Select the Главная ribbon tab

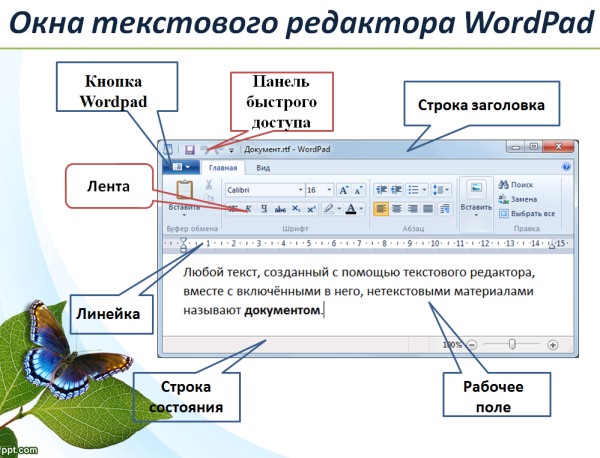224,168
